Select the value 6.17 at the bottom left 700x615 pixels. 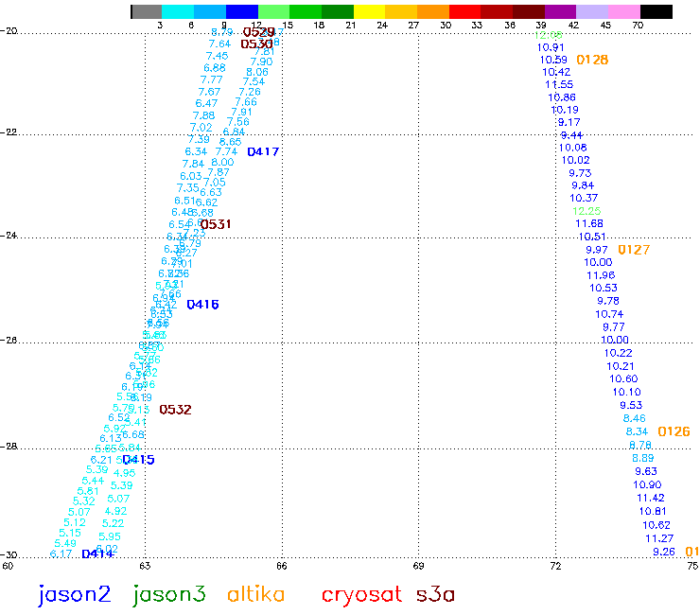click(x=61, y=553)
